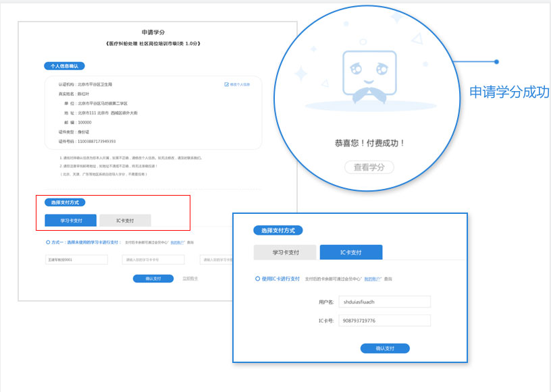Click the 申请学分成功 label text

tap(510, 91)
